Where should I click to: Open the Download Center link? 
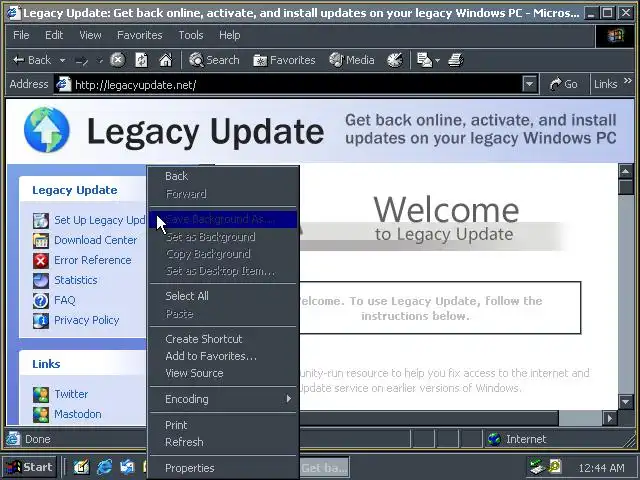tap(96, 240)
